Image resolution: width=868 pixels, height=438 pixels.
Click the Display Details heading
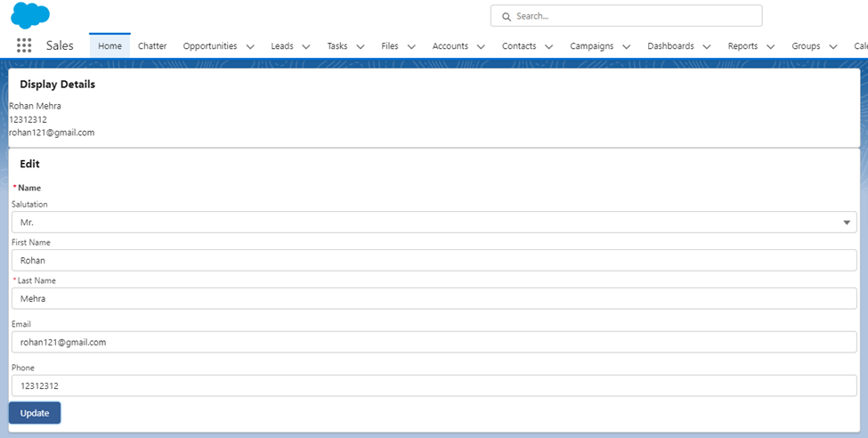click(x=58, y=85)
